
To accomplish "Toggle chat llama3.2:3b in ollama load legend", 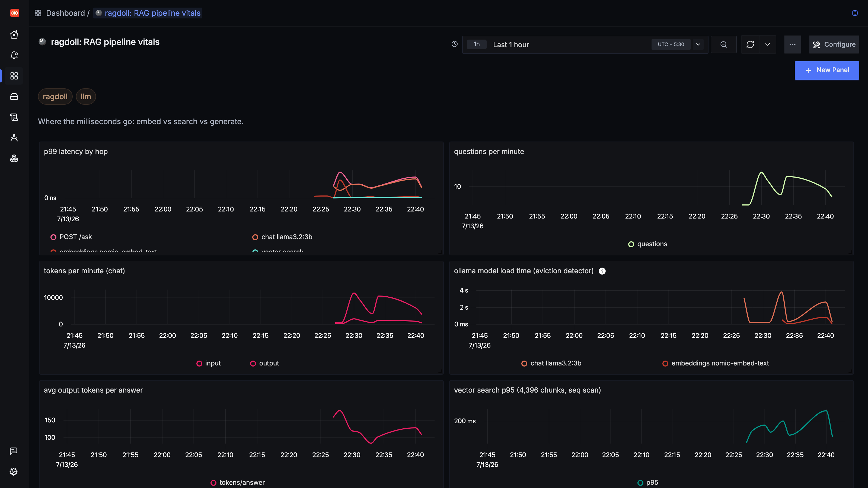I will point(551,363).
